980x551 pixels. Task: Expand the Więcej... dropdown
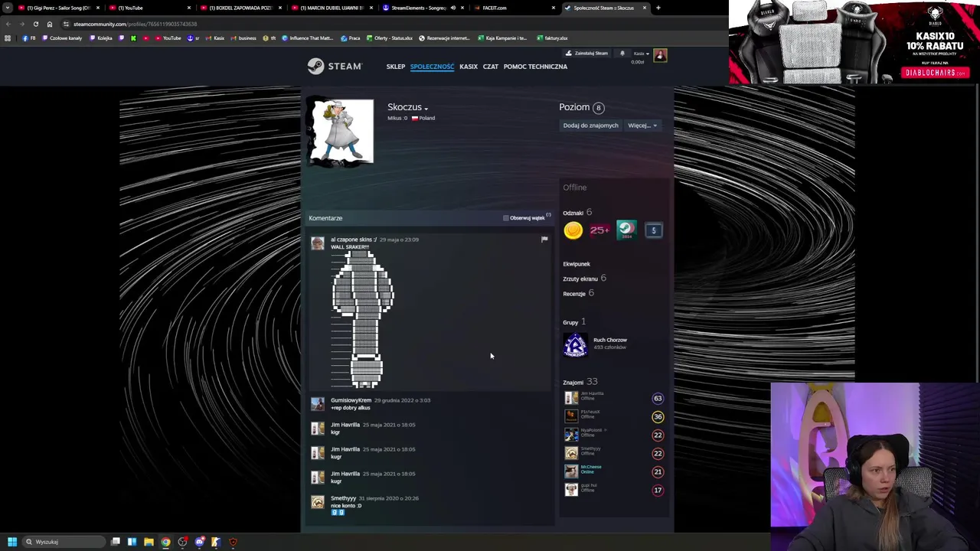tap(642, 126)
